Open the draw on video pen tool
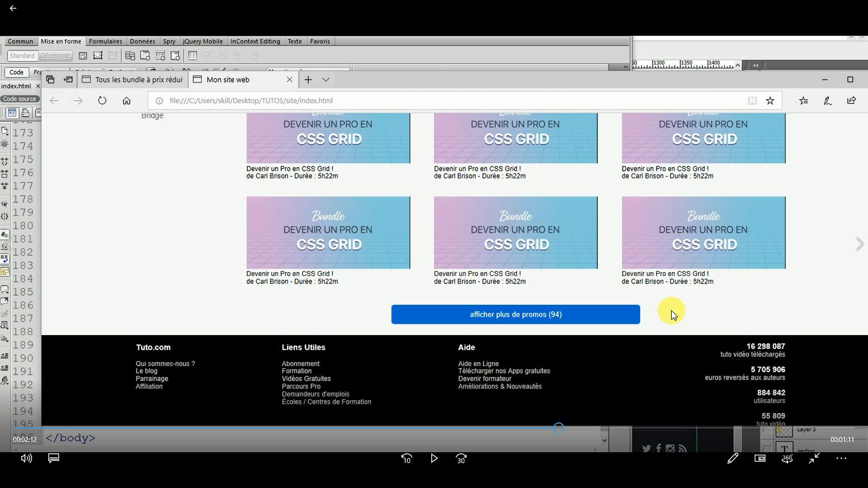The image size is (868, 488). point(733,458)
